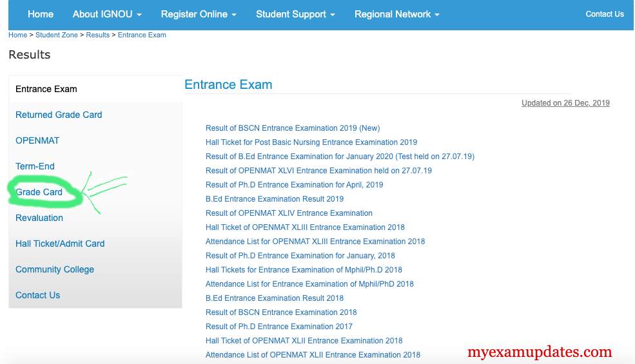
Task: Open Result of Ph.D Entrance Examination 2017
Action: coord(279,327)
